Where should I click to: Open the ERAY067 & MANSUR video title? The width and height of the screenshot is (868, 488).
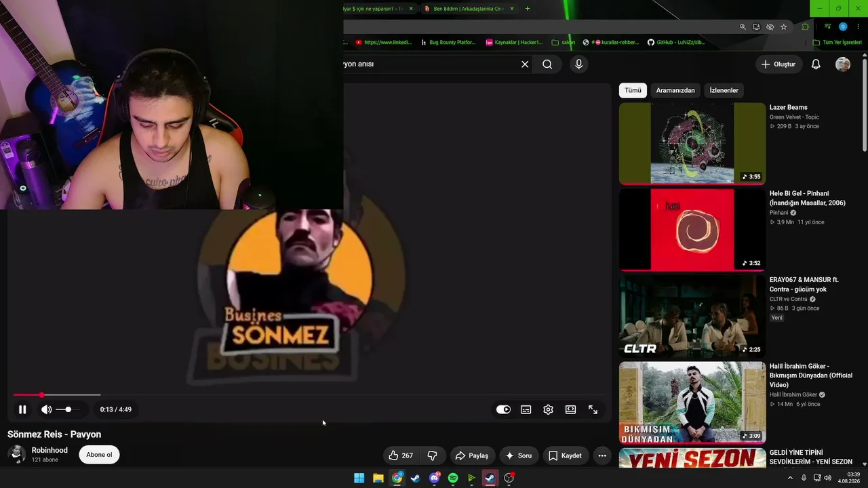point(804,285)
